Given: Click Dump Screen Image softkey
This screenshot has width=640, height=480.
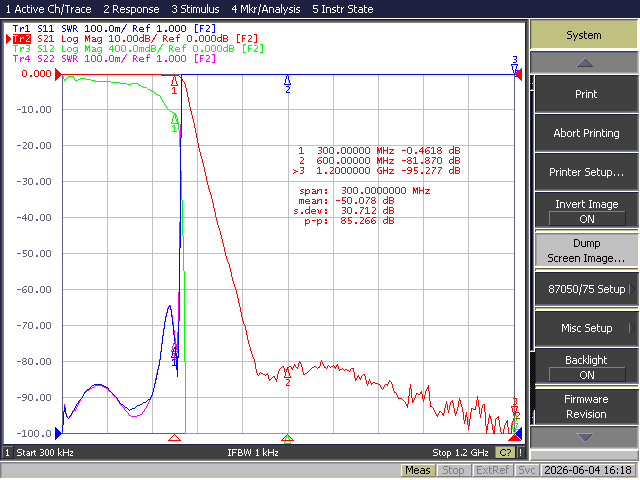Looking at the screenshot, I should click(586, 251).
